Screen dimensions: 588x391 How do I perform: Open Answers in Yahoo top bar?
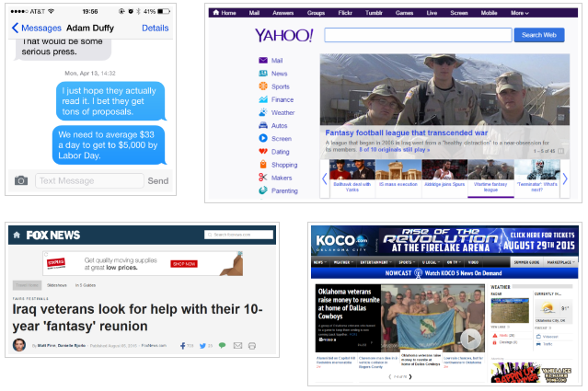tap(282, 13)
